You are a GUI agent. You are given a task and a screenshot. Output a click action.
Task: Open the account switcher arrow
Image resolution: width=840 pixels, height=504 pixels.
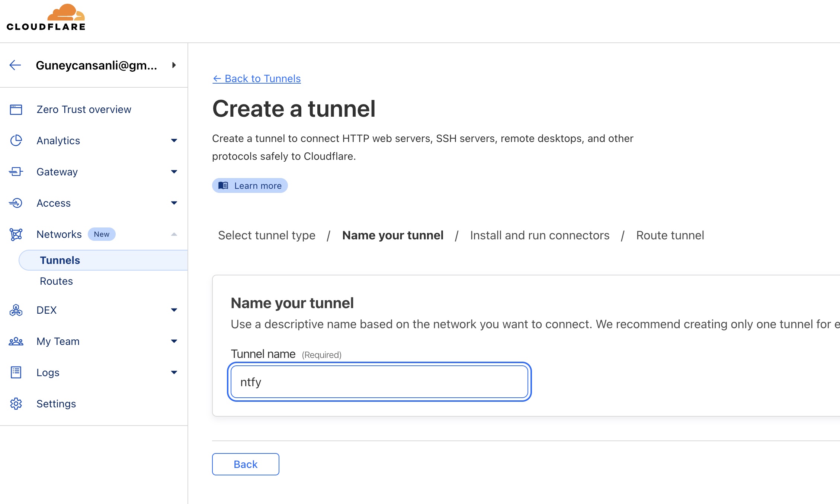[x=174, y=65]
